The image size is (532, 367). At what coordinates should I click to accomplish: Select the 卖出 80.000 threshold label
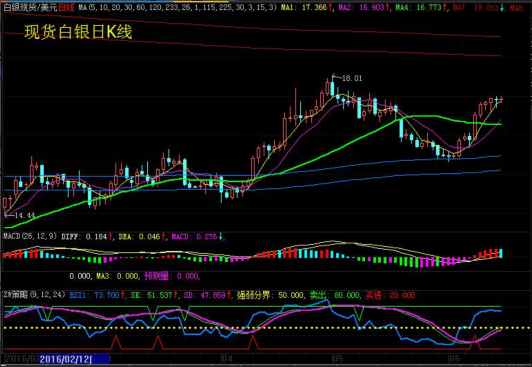[x=335, y=295]
